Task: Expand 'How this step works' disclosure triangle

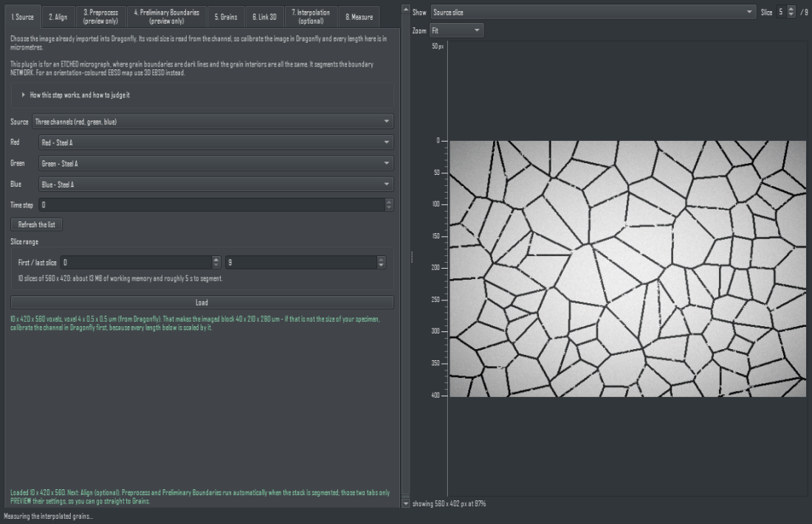Action: coord(23,94)
